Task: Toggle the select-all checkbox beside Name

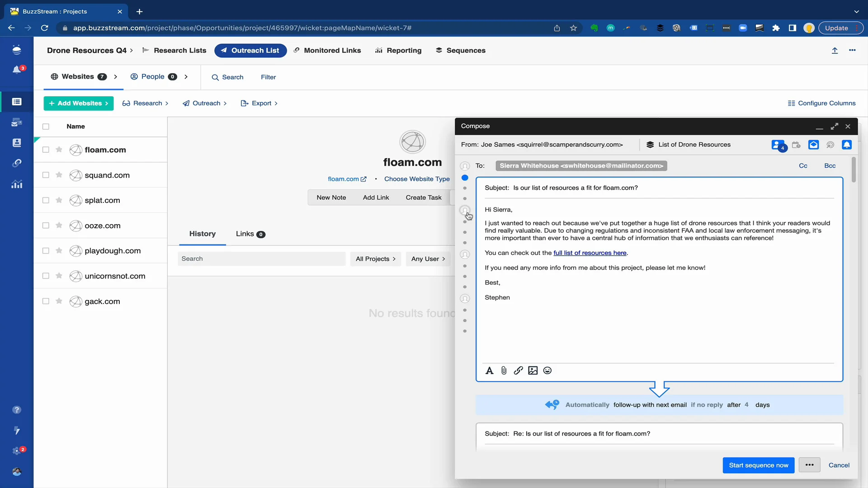Action: point(46,127)
